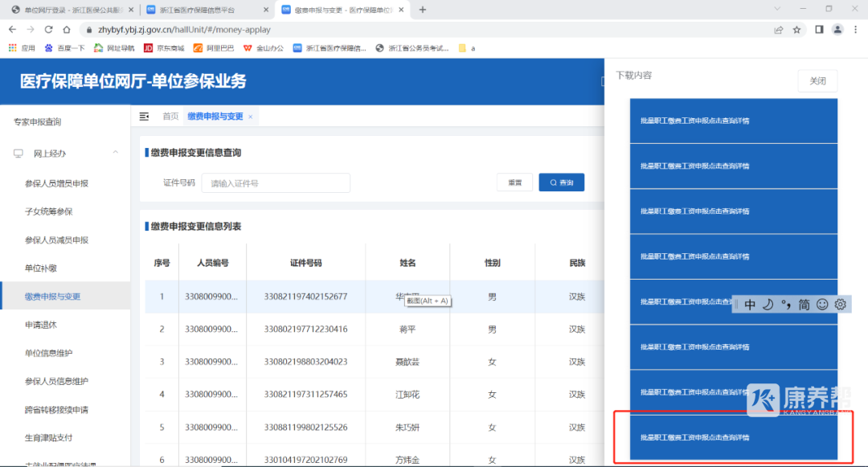Open 生育津贴支付 in the sidebar
Viewport: 868px width, 467px height.
tap(49, 437)
